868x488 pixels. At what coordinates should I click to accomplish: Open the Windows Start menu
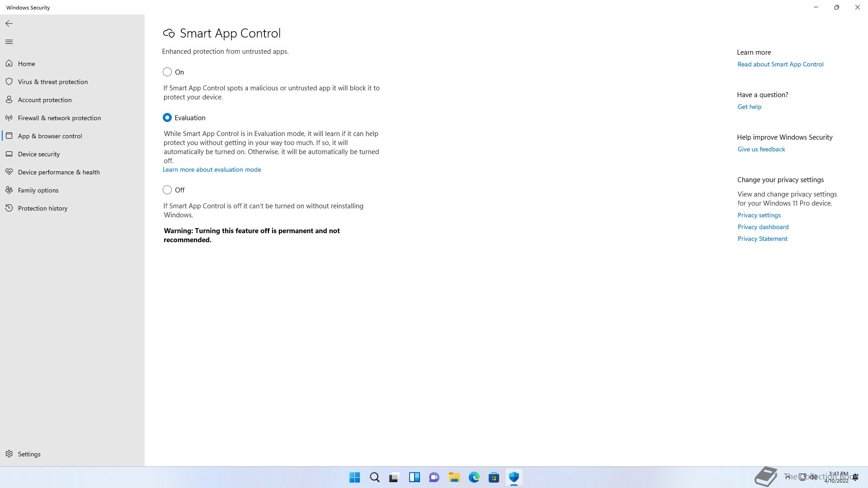[x=355, y=477]
